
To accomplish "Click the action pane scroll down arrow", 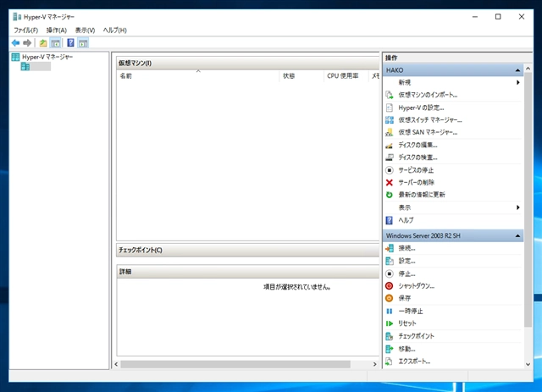I will 528,364.
